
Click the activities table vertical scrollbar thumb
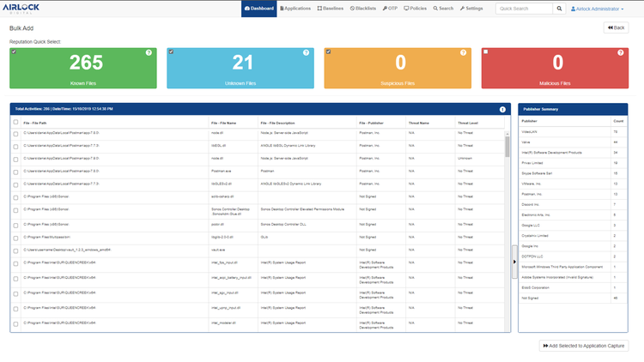(507, 147)
